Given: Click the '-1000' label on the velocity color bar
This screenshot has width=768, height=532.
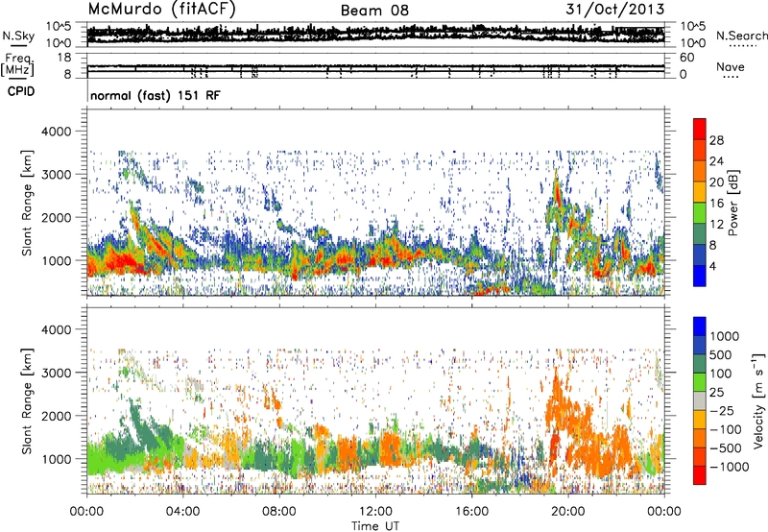Looking at the screenshot, I should click(x=729, y=467).
